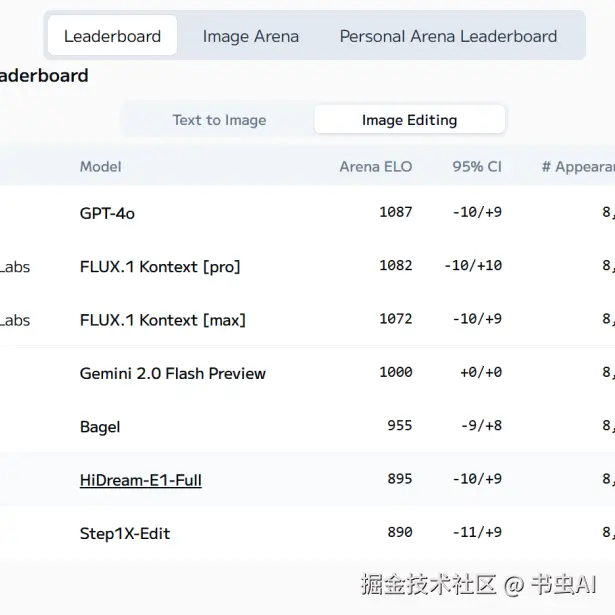Open the Personal Arena Leaderboard tab
The image size is (615, 615).
[448, 36]
